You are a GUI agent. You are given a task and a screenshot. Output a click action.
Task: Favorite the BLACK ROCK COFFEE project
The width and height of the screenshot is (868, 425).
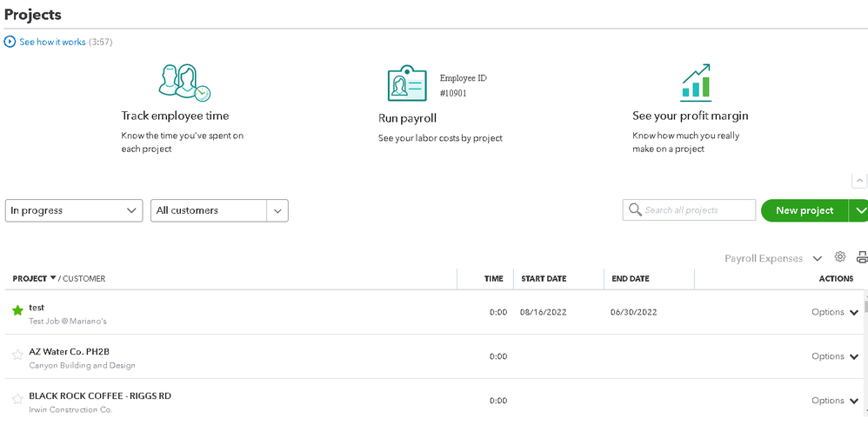(x=17, y=399)
